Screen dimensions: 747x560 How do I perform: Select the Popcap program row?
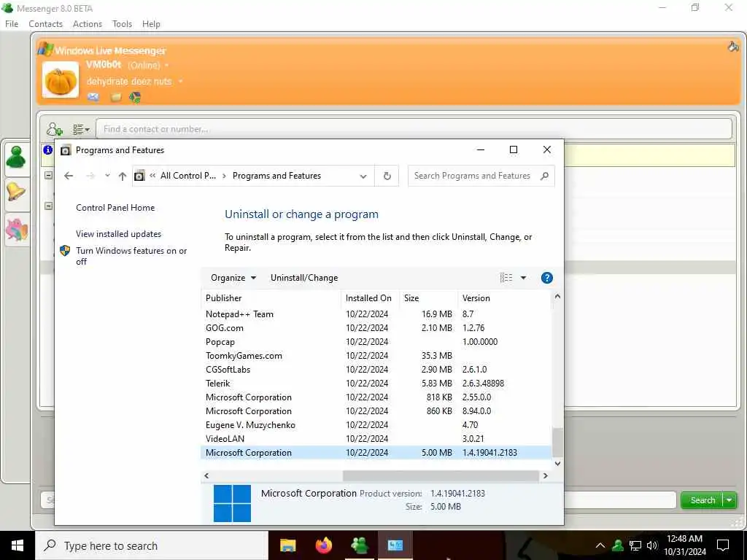click(x=376, y=342)
